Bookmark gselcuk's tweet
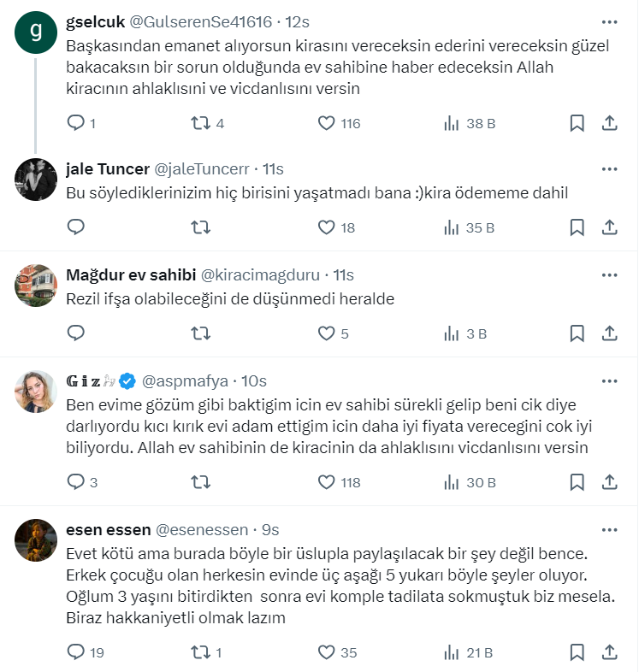Image resolution: width=639 pixels, height=672 pixels. click(577, 123)
